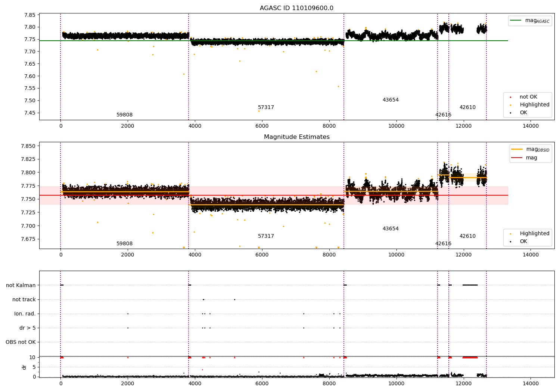560x392 pixels.
Task: Click the 7.675 y-tick in the middle plot
Action: click(x=28, y=239)
